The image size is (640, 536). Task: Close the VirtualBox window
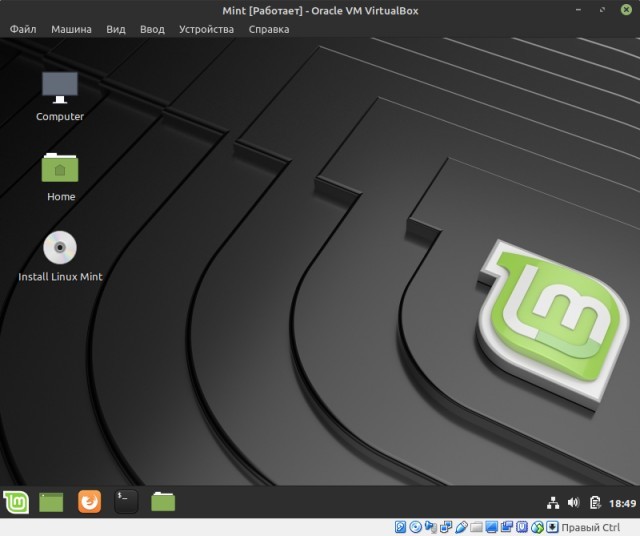point(626,10)
